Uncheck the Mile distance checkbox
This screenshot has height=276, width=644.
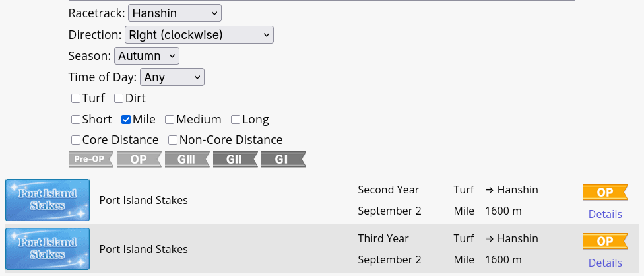pos(126,120)
